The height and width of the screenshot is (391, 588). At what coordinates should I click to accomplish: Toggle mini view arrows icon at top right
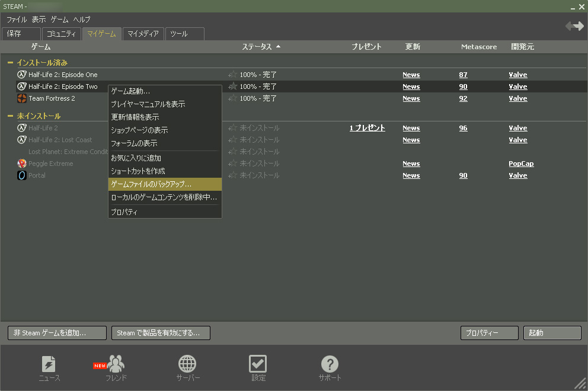pos(574,26)
